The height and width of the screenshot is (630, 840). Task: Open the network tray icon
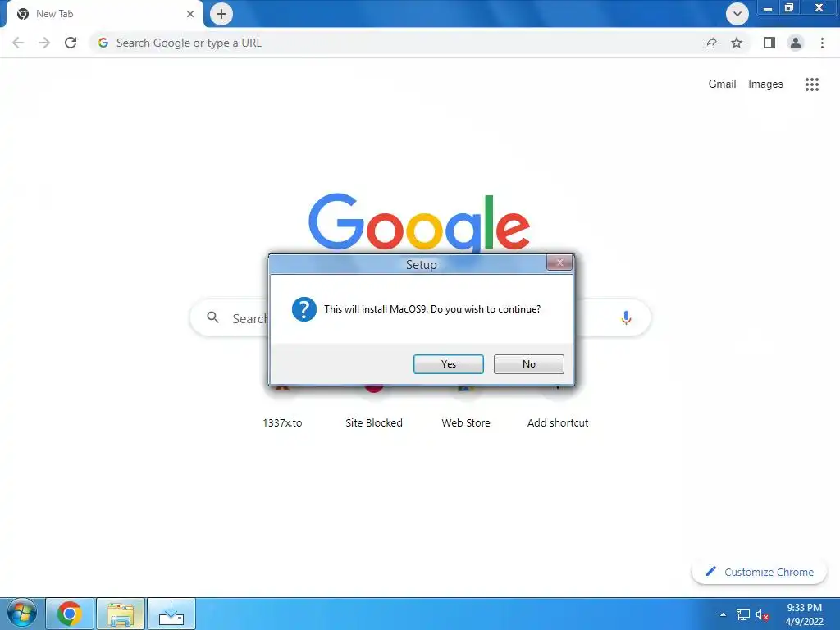[x=743, y=614]
